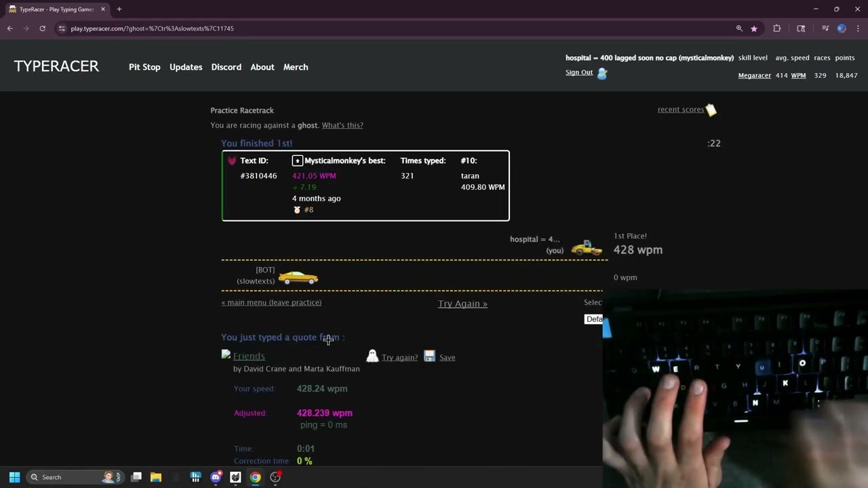Open the tab search side panel icon

point(801,28)
